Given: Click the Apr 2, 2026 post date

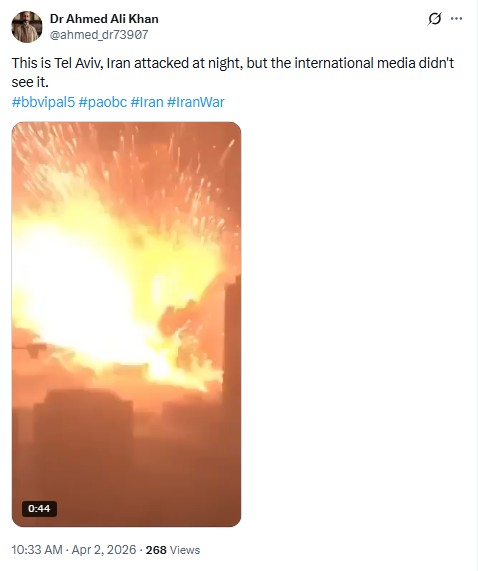Looking at the screenshot, I should (x=104, y=550).
